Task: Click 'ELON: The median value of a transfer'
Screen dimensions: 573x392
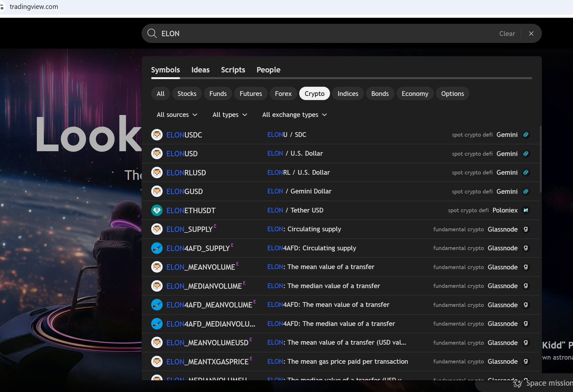Action: (324, 286)
